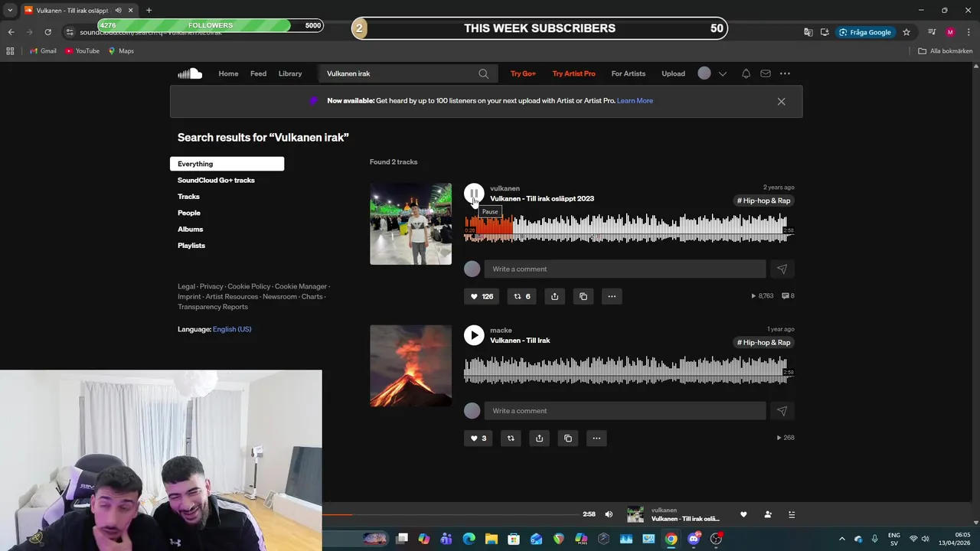The width and height of the screenshot is (980, 551).
Task: Open the Upload page
Action: tap(673, 73)
